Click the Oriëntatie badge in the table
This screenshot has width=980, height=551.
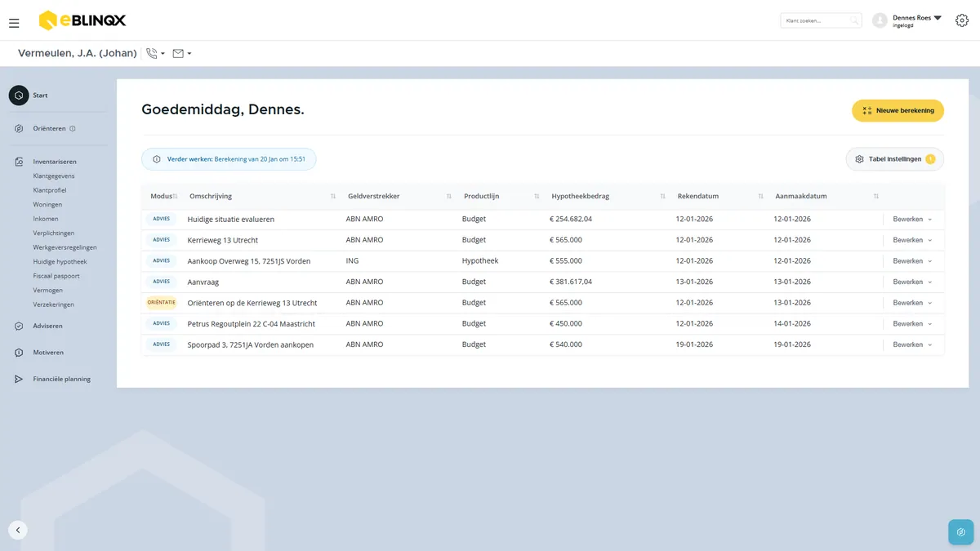162,303
